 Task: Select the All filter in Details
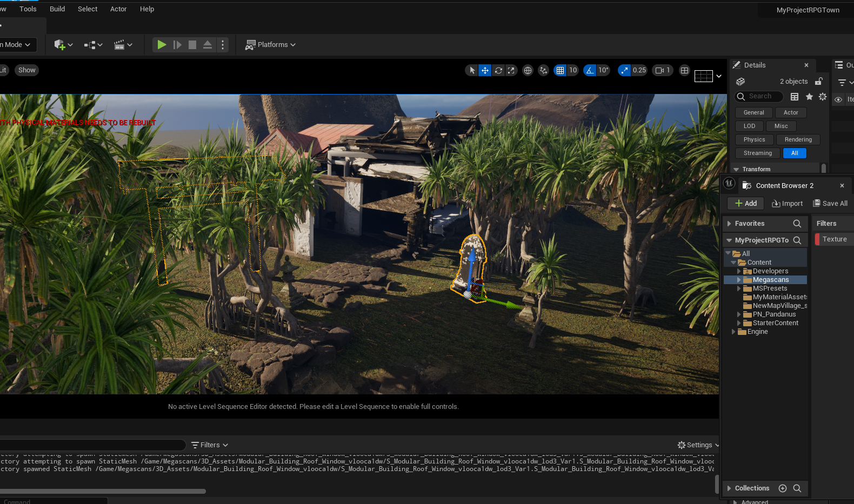click(x=795, y=153)
